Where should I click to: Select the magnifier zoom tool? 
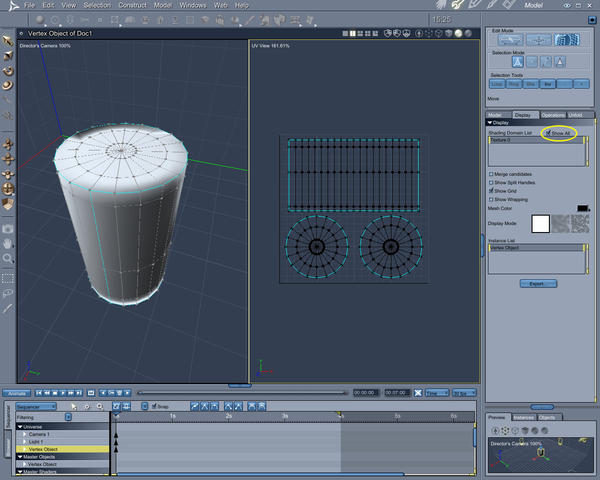[7, 258]
